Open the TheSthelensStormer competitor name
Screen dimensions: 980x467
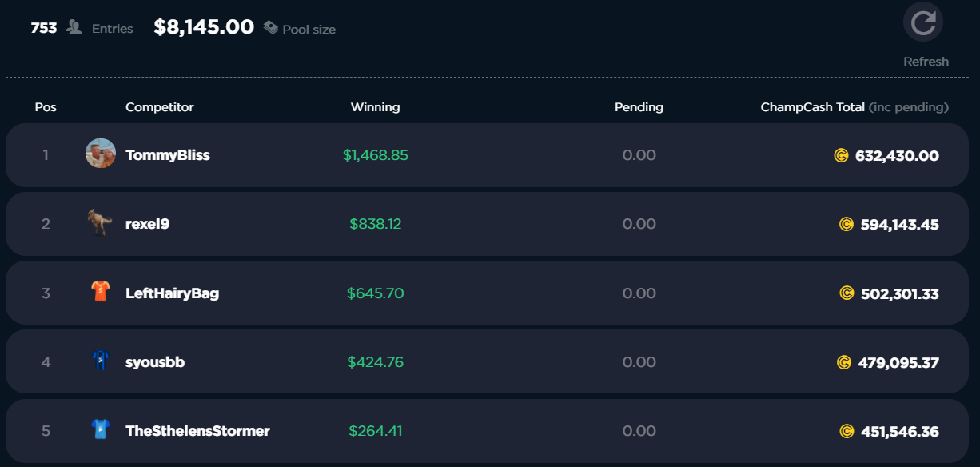(x=198, y=431)
